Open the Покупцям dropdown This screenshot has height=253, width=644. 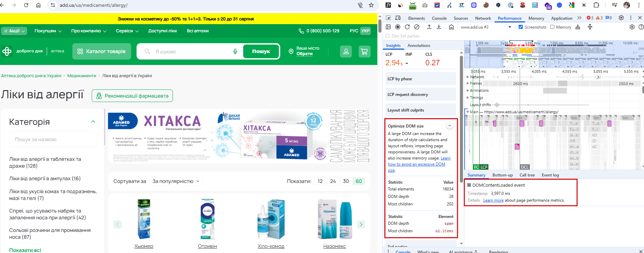click(x=48, y=31)
